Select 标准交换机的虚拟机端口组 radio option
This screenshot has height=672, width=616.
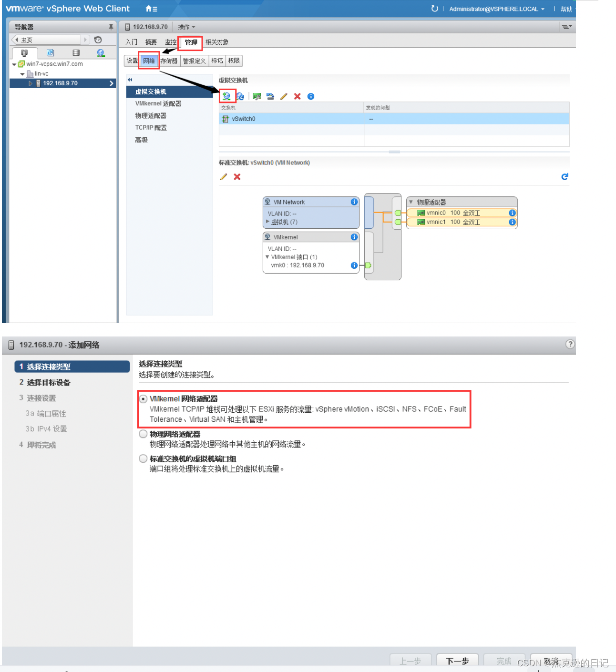(143, 459)
